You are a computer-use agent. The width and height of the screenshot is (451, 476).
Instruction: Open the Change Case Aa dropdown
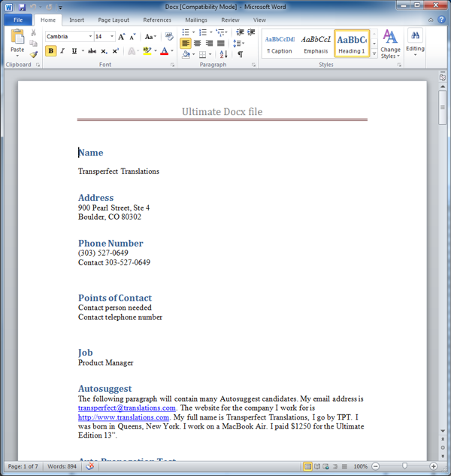(150, 37)
